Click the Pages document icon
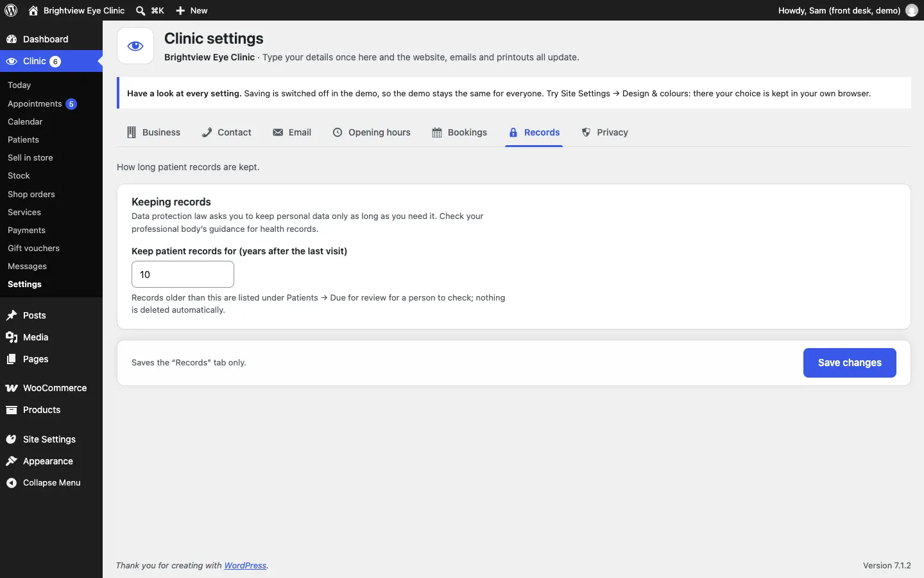Screen dimensions: 924x578 (x=12, y=359)
